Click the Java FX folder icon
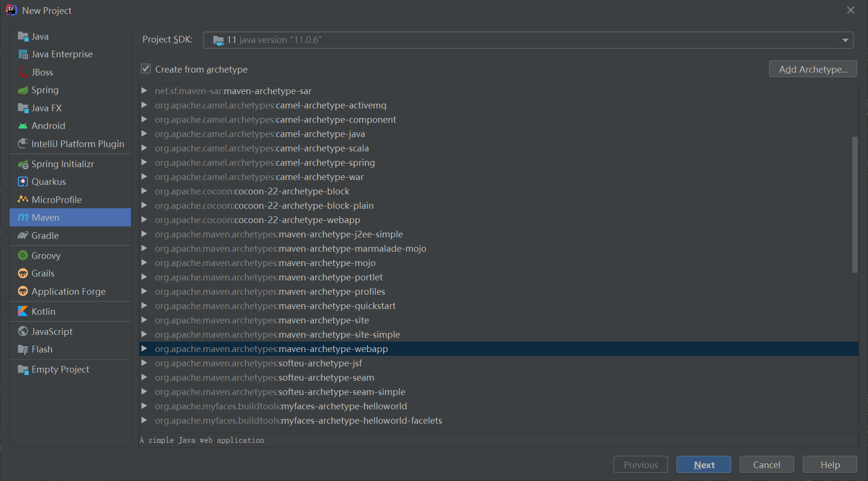868x481 pixels. coord(23,108)
